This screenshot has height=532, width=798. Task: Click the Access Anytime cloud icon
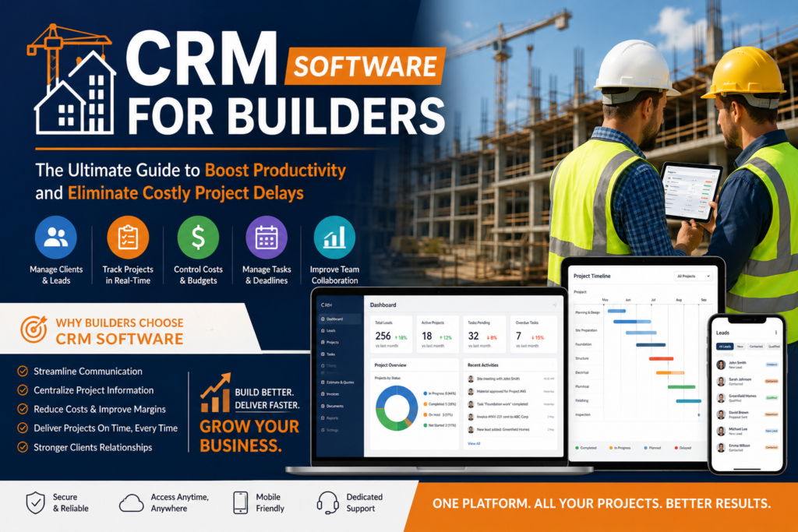pos(131,503)
